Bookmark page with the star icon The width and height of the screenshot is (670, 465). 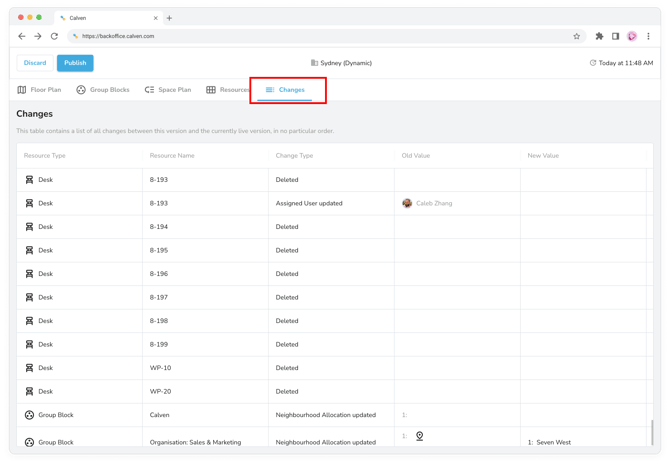(577, 36)
